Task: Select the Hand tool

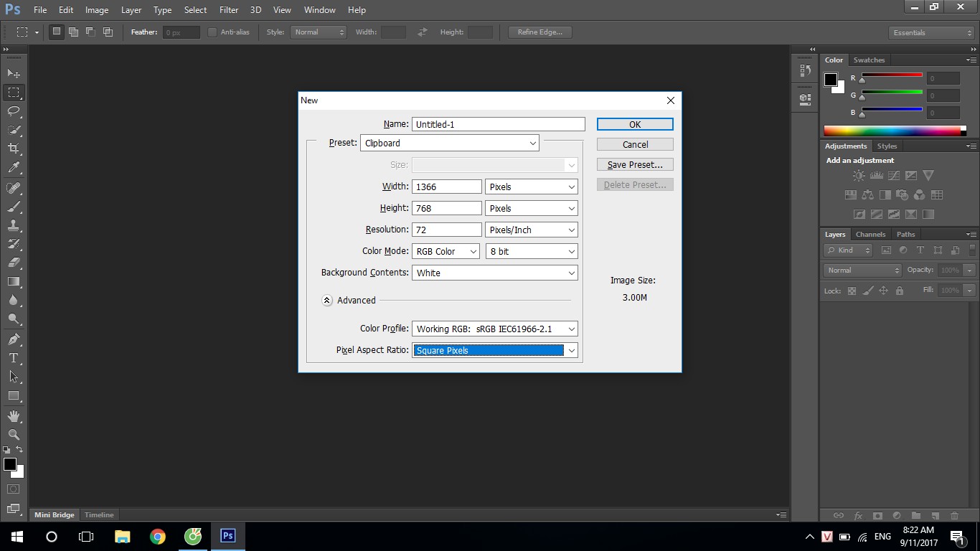Action: [x=14, y=416]
